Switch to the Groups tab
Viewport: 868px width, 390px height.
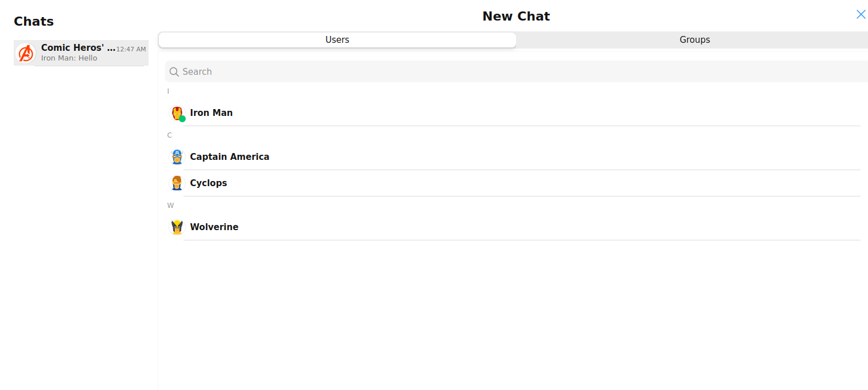(x=694, y=39)
